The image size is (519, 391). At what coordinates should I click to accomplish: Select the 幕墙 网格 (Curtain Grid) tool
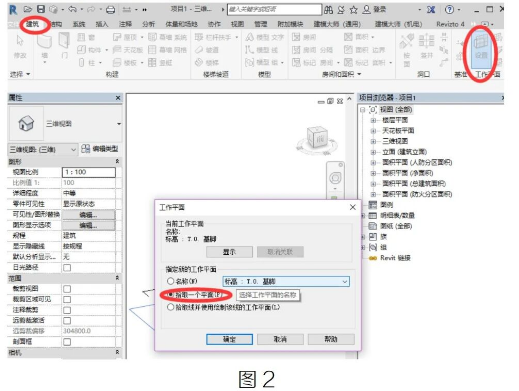tap(167, 50)
